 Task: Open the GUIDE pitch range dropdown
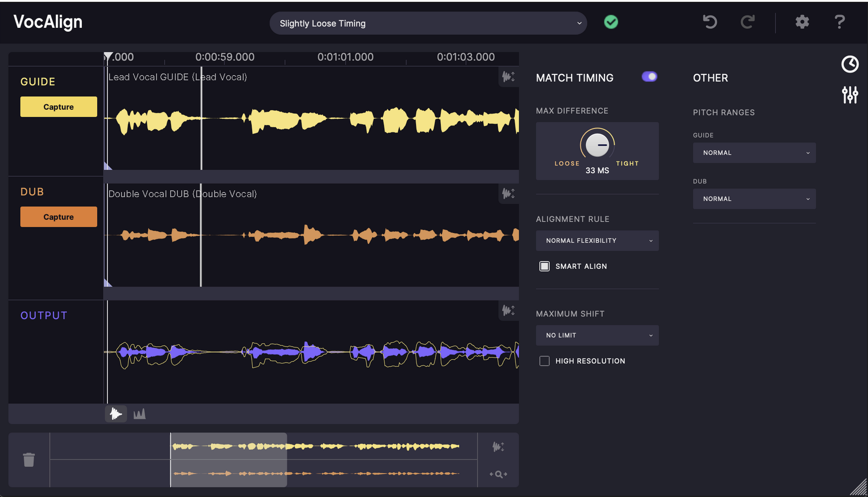[754, 153]
